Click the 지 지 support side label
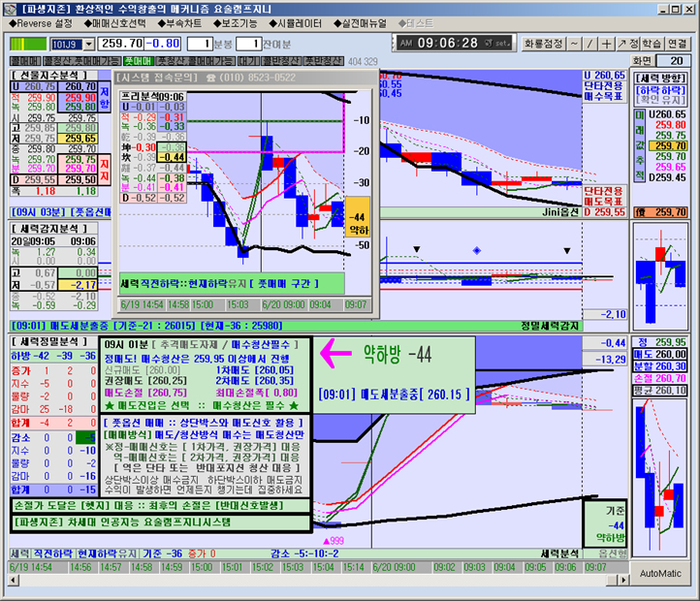Viewport: 700px width, 601px height. coord(105,170)
